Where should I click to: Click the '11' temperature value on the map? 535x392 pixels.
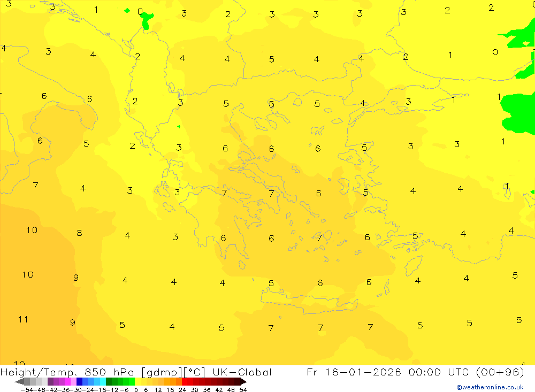point(23,319)
